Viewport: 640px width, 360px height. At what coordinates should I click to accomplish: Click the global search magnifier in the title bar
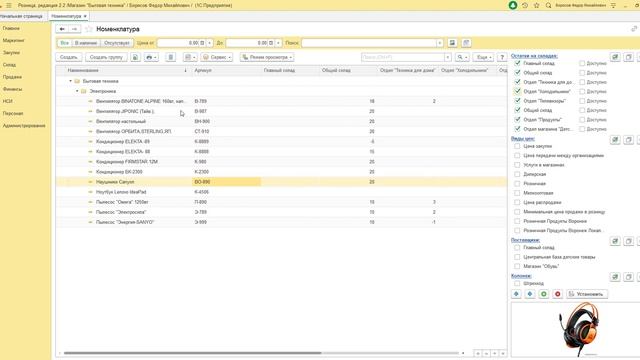pos(549,5)
